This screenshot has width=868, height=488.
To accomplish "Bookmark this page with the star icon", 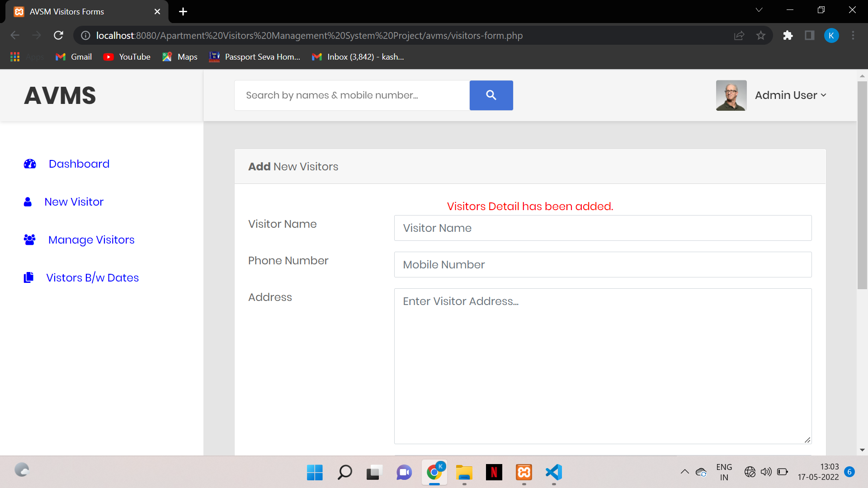I will click(761, 35).
